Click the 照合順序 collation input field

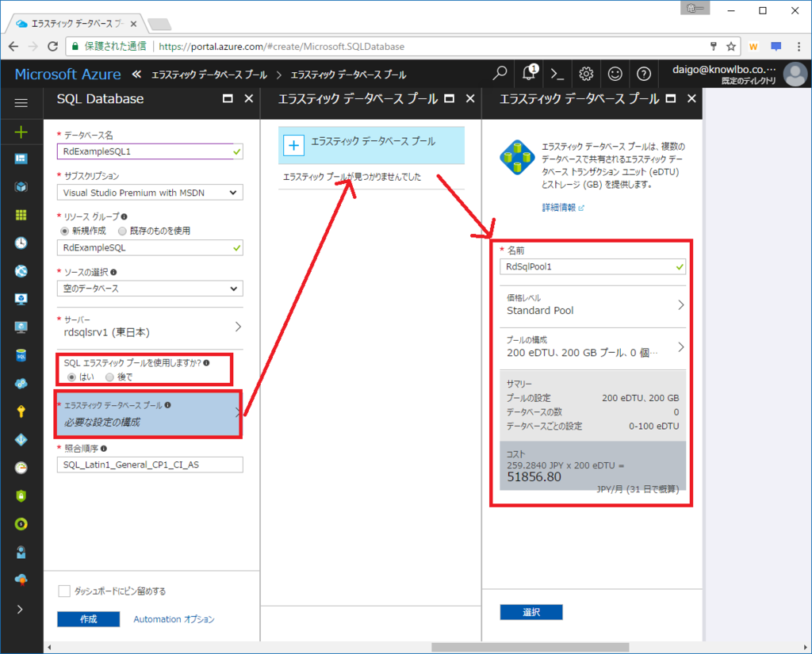point(150,465)
